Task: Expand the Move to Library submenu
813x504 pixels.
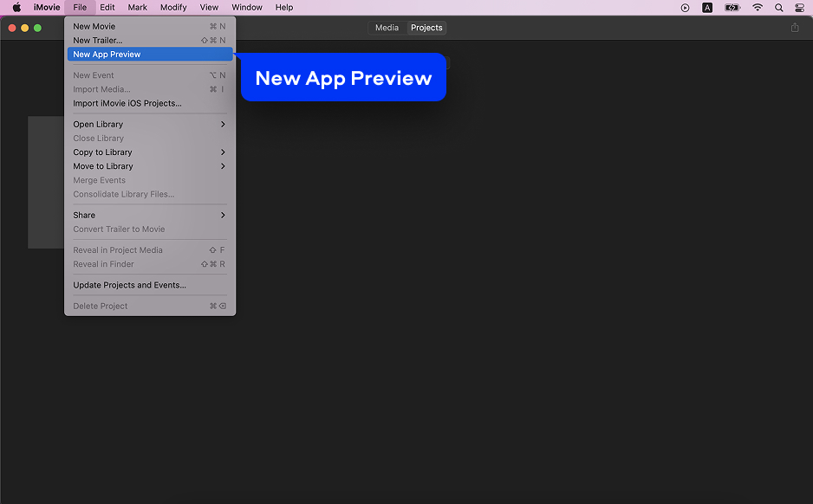Action: [150, 166]
